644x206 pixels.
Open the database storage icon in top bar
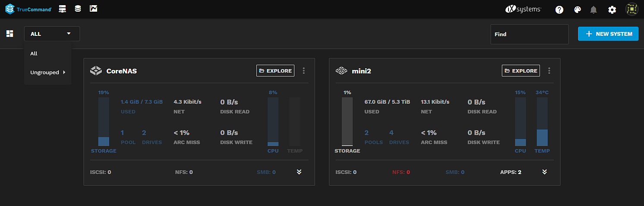point(78,9)
